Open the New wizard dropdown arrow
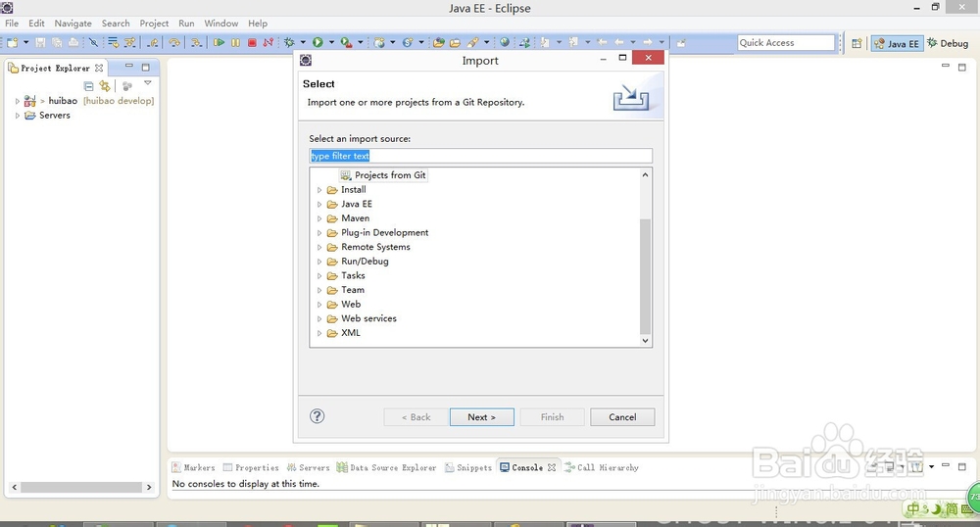The image size is (980, 527). [x=25, y=42]
